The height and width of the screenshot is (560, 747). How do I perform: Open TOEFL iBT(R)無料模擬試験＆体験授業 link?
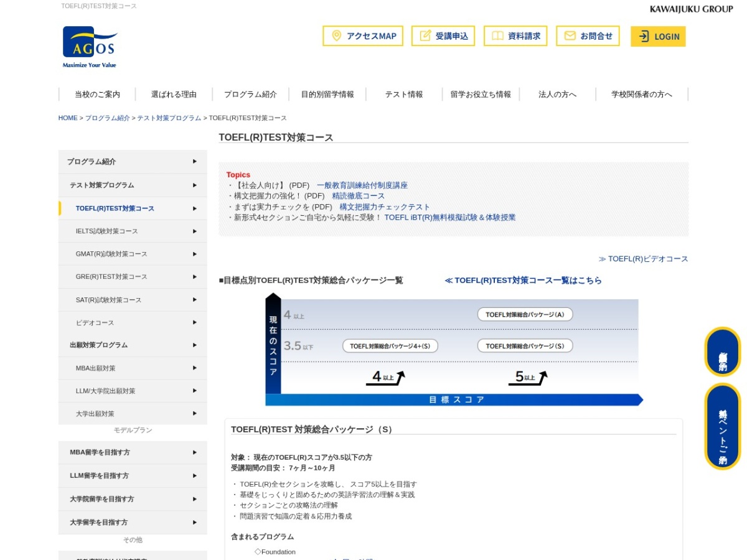point(450,217)
